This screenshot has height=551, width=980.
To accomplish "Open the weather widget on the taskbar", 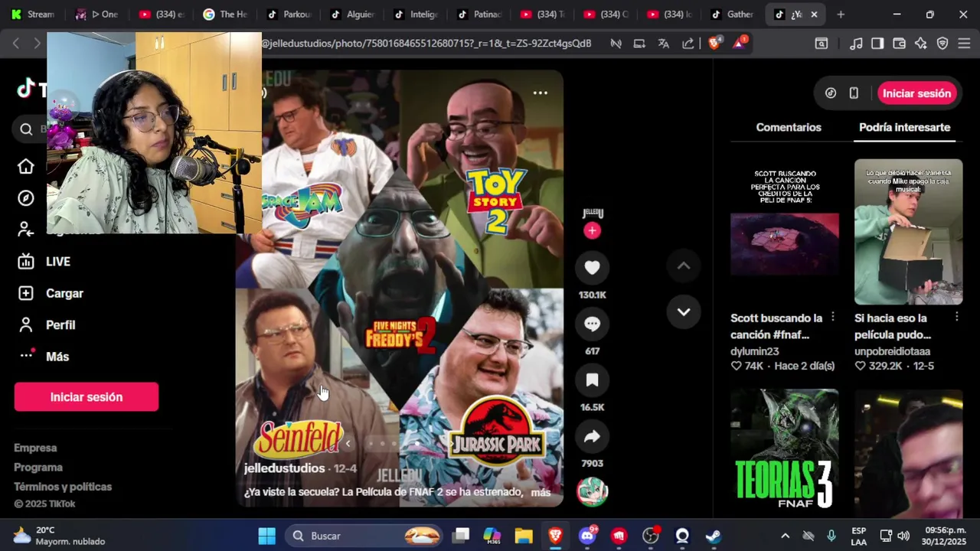I will (x=58, y=536).
